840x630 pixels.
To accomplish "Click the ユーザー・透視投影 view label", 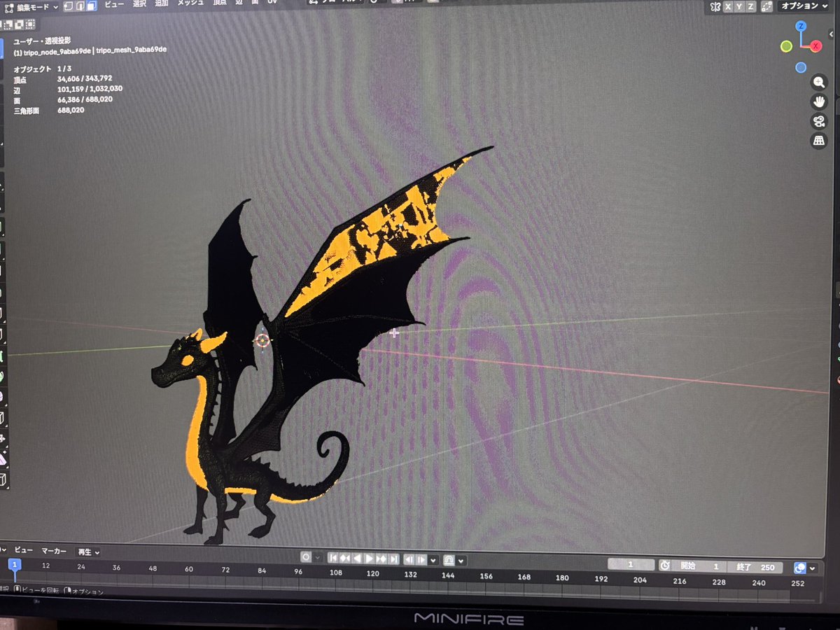I will tap(42, 41).
